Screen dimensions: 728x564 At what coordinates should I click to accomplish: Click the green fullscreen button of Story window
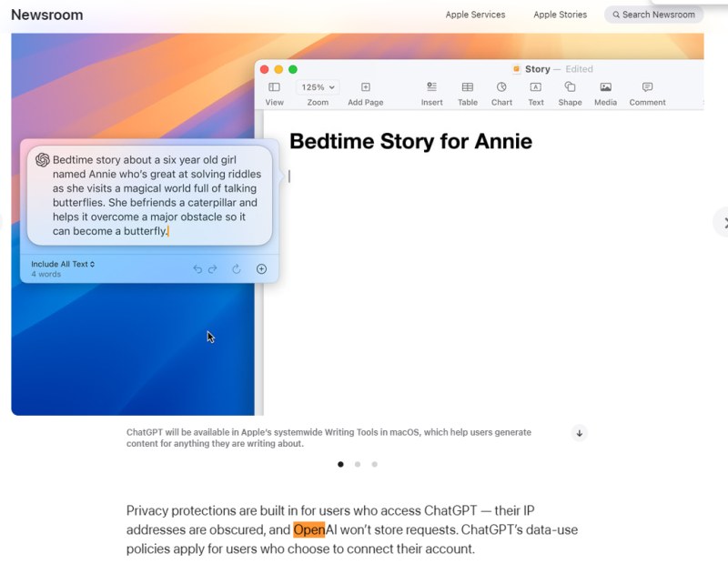click(292, 69)
